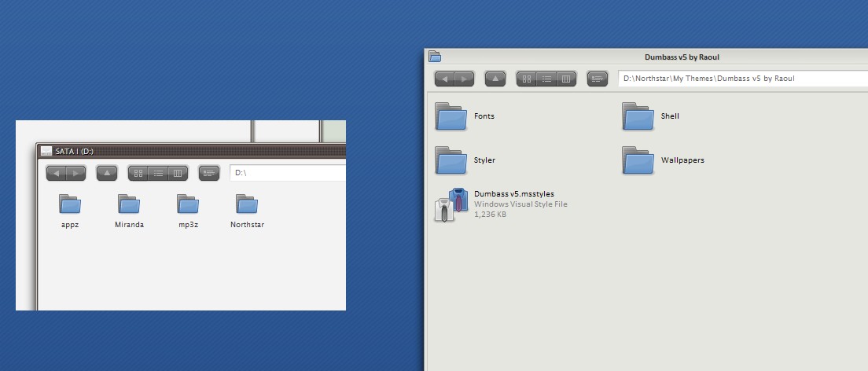Click the address bar in Dumbass v5 window
This screenshot has height=371, width=868.
tap(743, 79)
